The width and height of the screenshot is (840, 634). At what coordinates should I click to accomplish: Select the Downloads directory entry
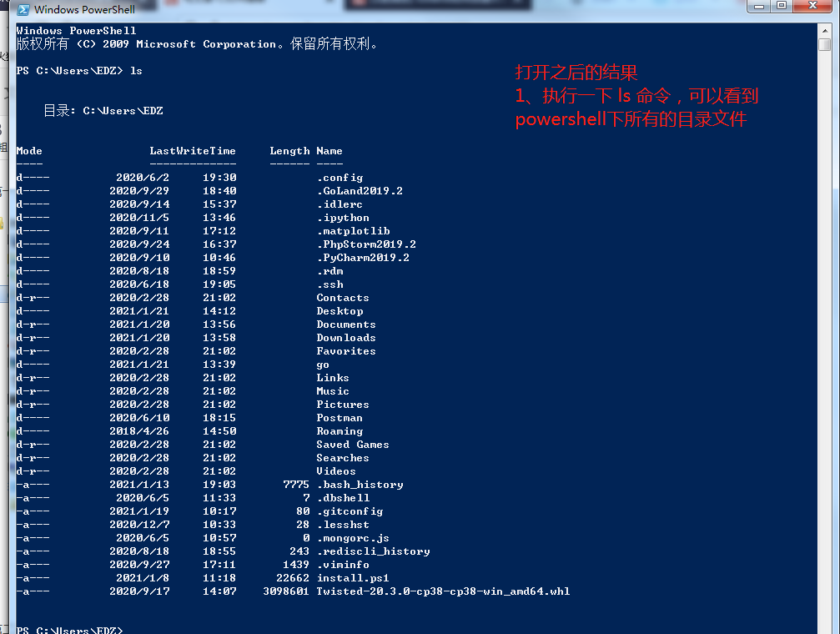pos(345,337)
